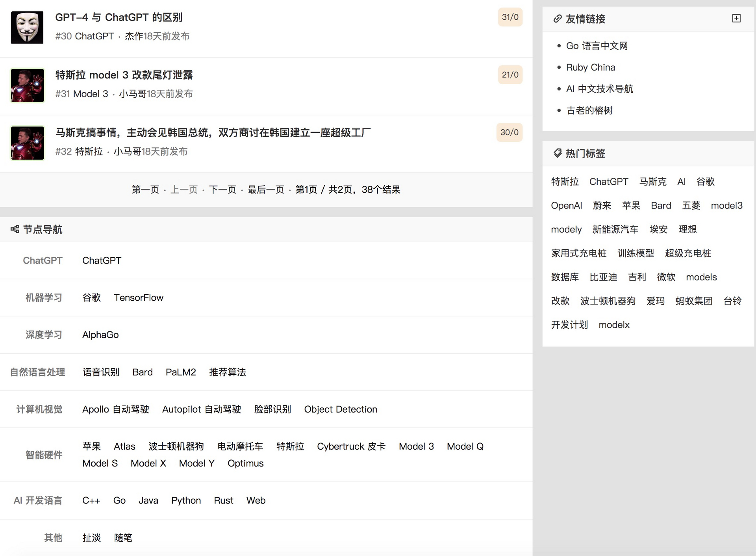Click the link icon beside 友情链接
Screen dimensions: 756x556
click(557, 19)
